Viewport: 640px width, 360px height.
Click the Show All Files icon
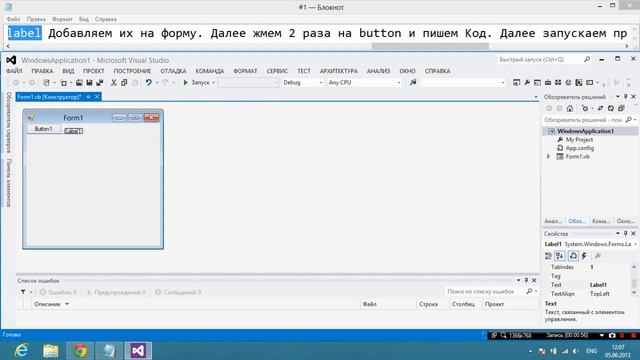[x=621, y=108]
